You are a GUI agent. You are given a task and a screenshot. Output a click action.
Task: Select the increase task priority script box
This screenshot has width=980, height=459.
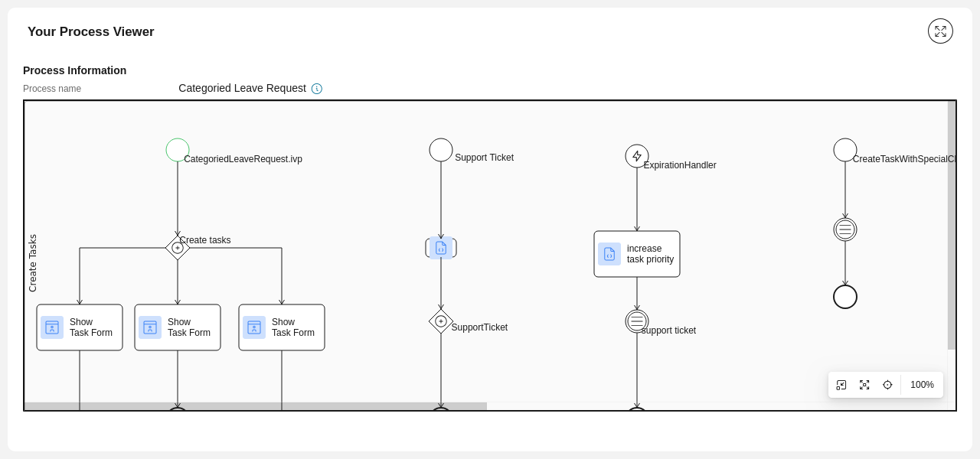pos(637,254)
